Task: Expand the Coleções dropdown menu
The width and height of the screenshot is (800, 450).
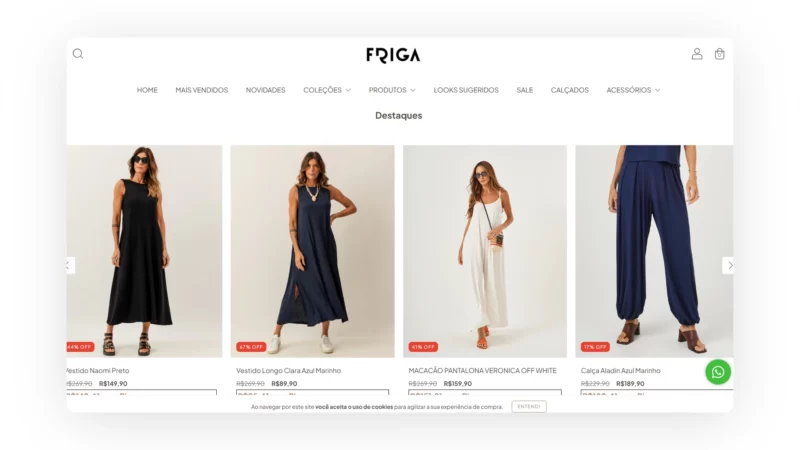Action: (327, 90)
